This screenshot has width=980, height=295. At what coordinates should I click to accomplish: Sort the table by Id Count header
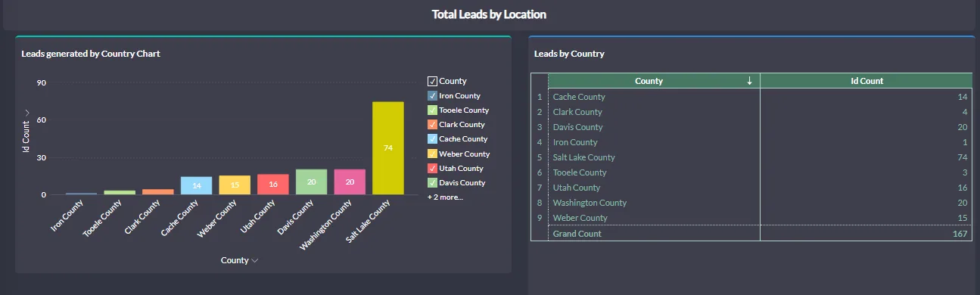tap(866, 81)
